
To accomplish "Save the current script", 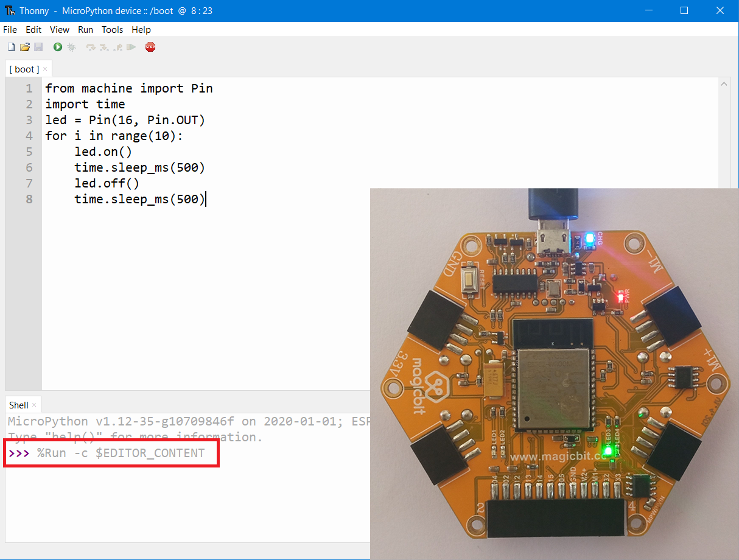I will coord(38,47).
